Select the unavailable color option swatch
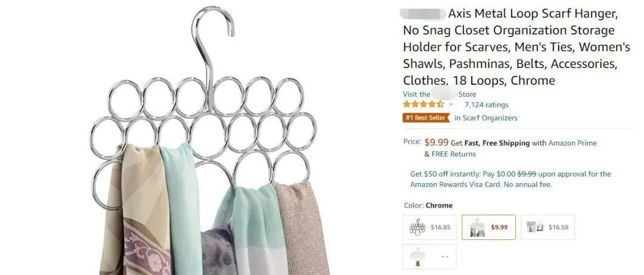644x275 pixels. pos(429,257)
